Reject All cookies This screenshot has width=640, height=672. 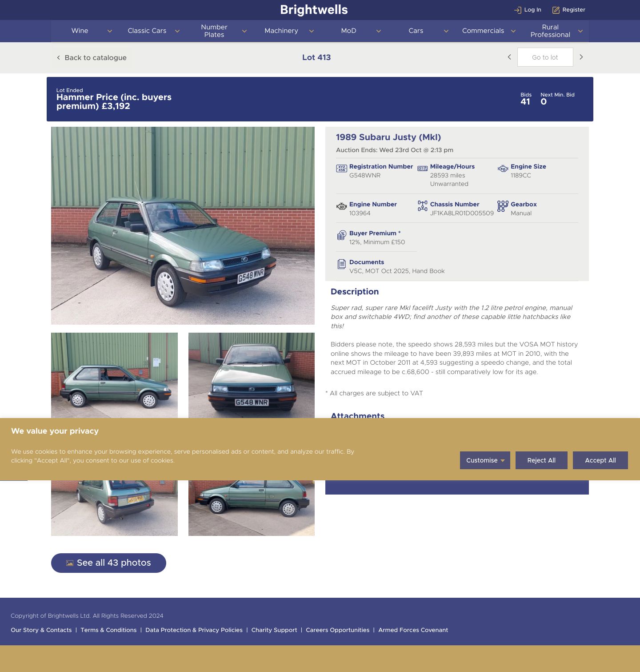tap(541, 460)
